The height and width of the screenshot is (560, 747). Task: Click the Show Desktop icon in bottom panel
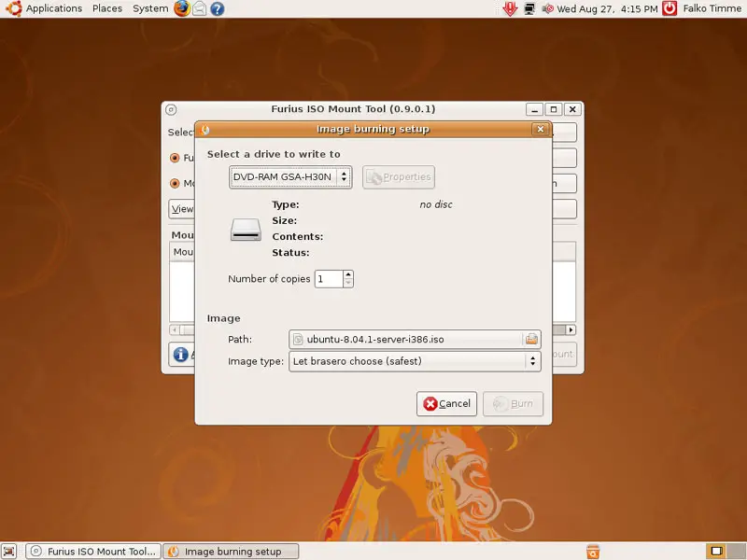[8, 551]
